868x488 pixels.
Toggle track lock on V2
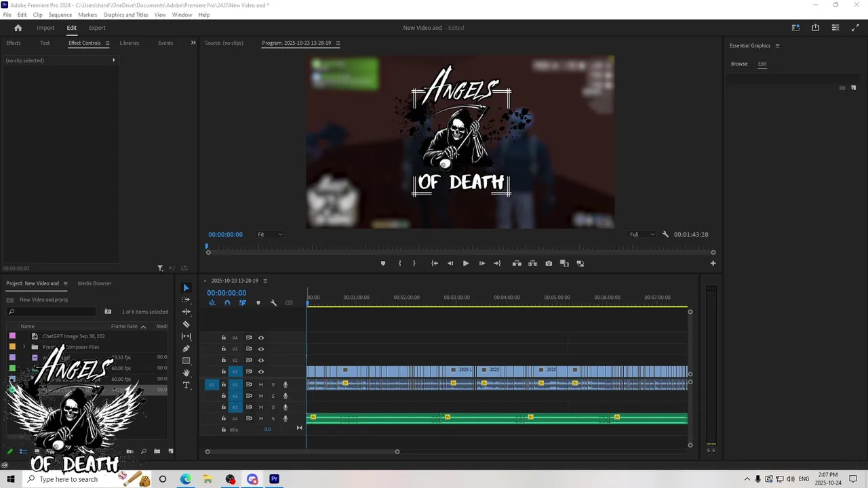(224, 360)
